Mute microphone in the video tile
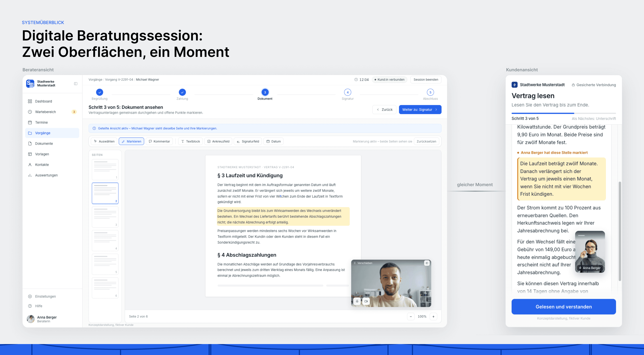 357,301
